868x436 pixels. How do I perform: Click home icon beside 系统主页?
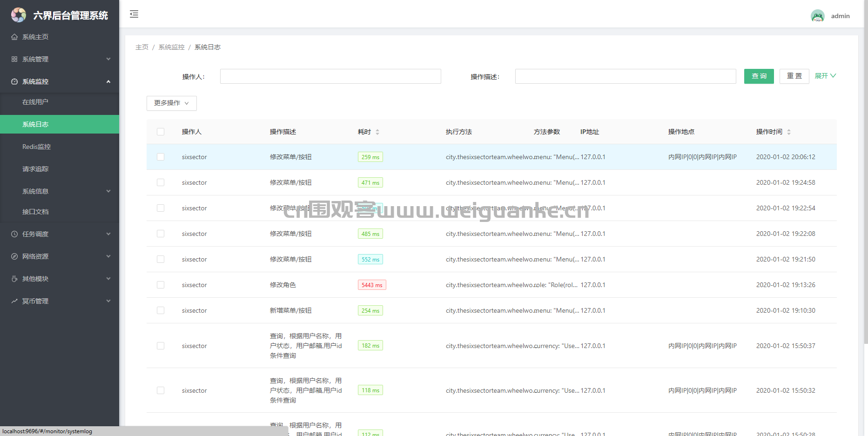click(14, 37)
